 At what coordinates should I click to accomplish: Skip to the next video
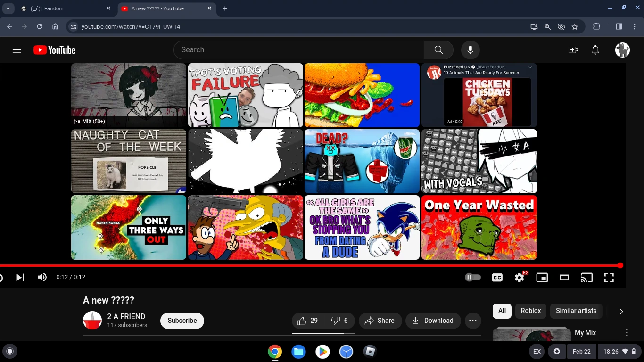point(20,277)
